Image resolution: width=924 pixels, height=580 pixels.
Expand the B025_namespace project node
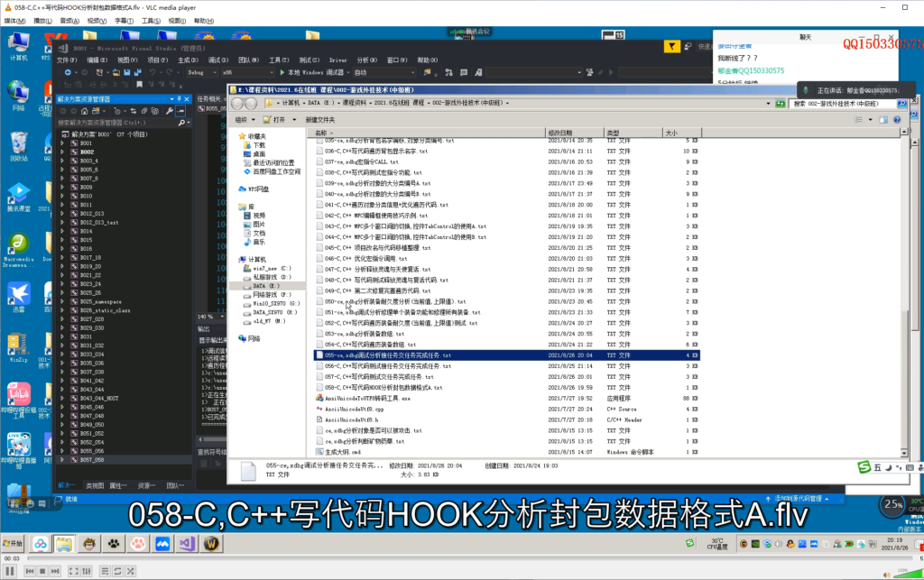pos(62,301)
